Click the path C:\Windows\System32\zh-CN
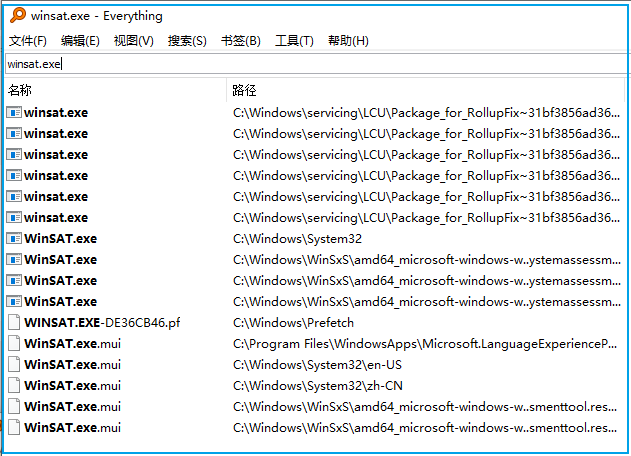631x456 pixels. click(x=318, y=386)
